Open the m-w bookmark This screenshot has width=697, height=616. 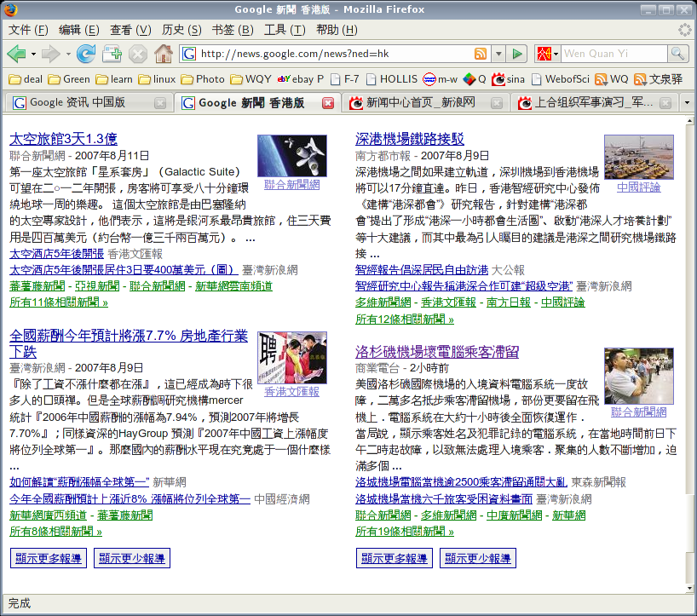pos(440,79)
